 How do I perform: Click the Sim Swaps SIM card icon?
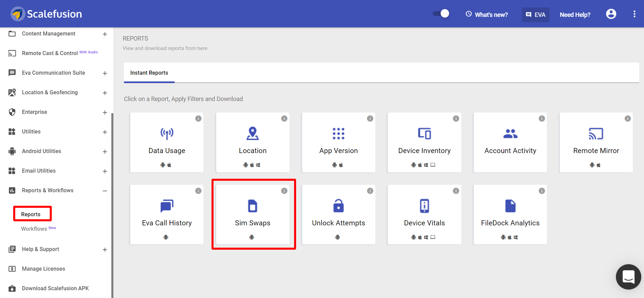coord(252,206)
